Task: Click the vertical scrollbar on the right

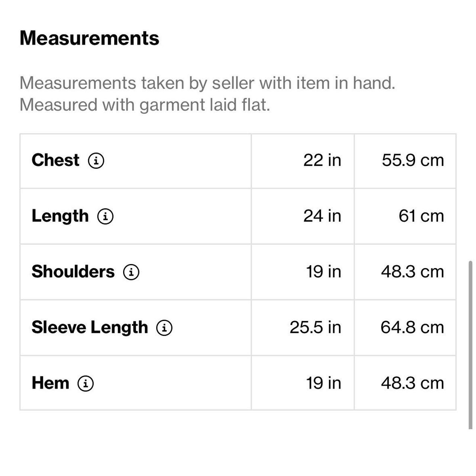Action: tap(470, 345)
